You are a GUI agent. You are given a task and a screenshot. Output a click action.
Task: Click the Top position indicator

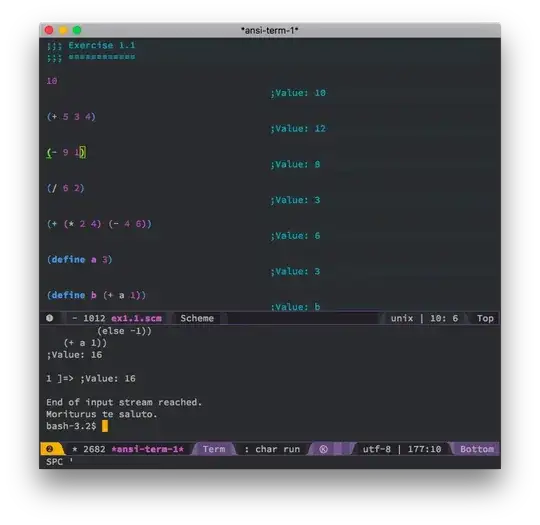[x=485, y=318]
